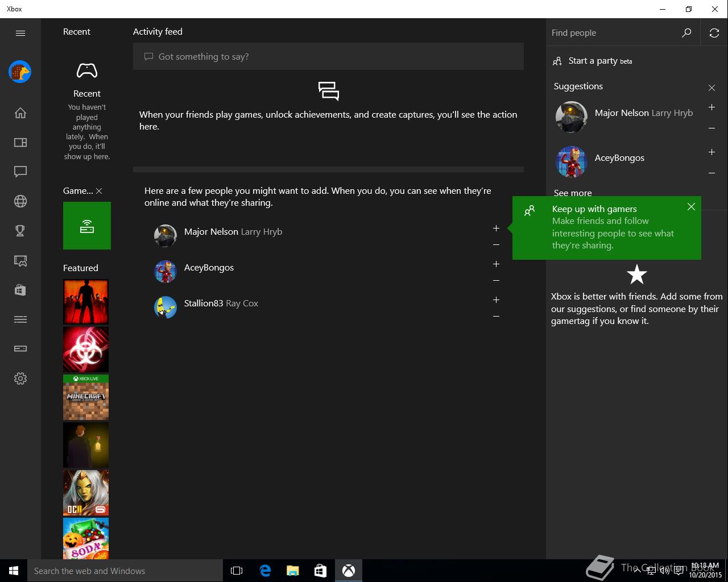Screen dimensions: 728x582
Task: Open My games sidebar icon
Action: click(20, 142)
